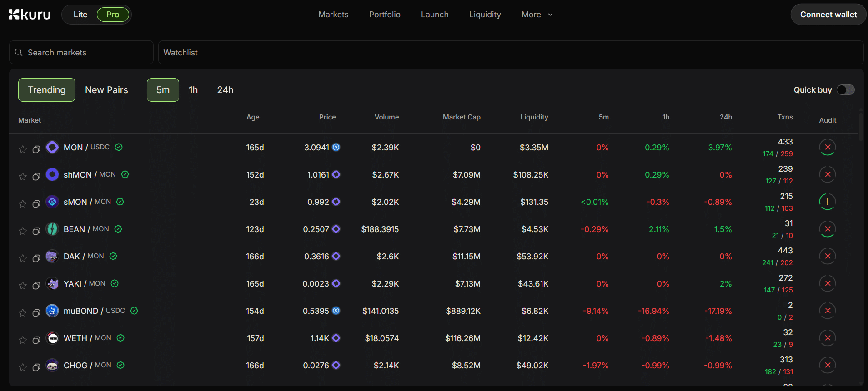The width and height of the screenshot is (868, 391).
Task: Copy the DAK / MON address icon
Action: 36,258
